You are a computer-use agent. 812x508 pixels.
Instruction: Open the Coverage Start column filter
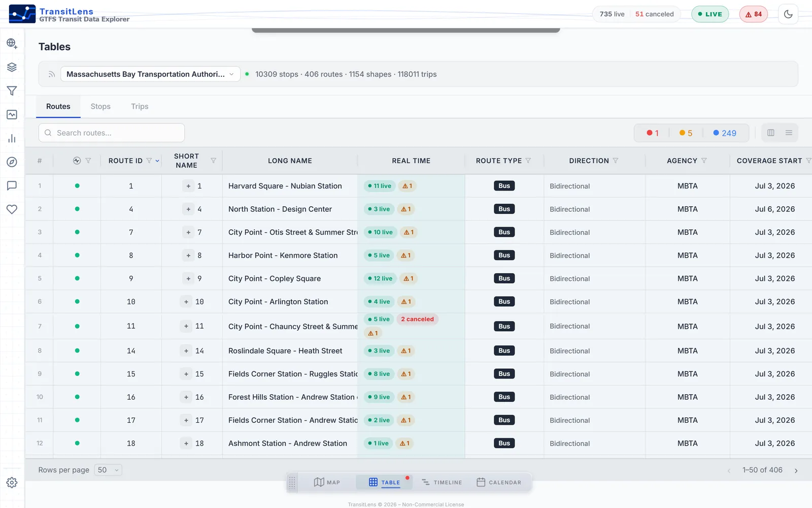(808, 161)
